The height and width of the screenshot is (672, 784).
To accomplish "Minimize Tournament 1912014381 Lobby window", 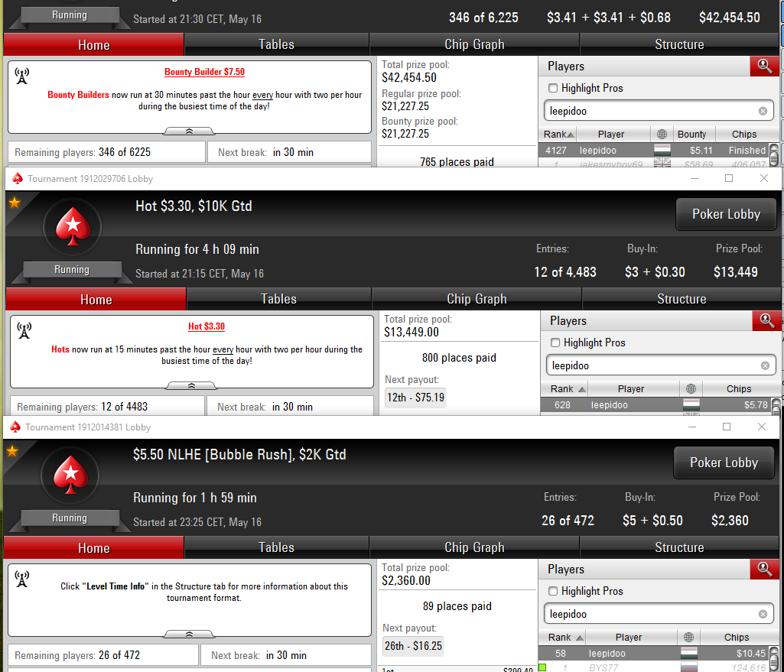I will click(x=692, y=427).
